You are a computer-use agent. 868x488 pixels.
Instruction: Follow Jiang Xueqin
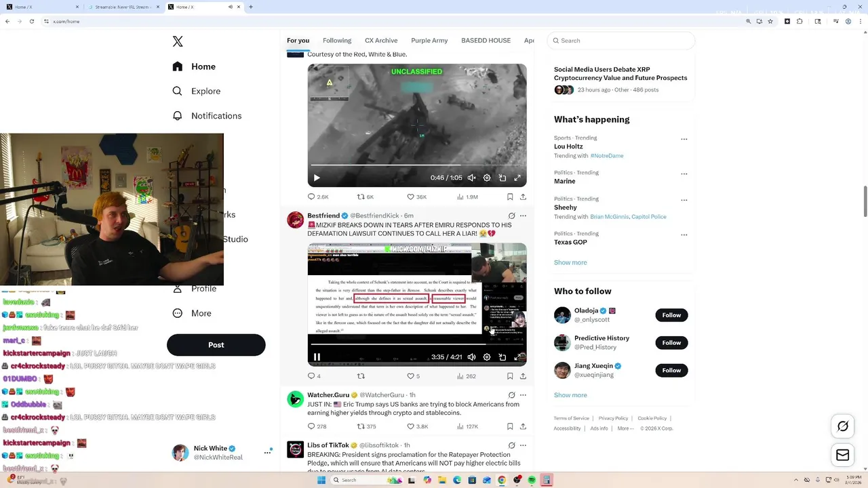[671, 370]
